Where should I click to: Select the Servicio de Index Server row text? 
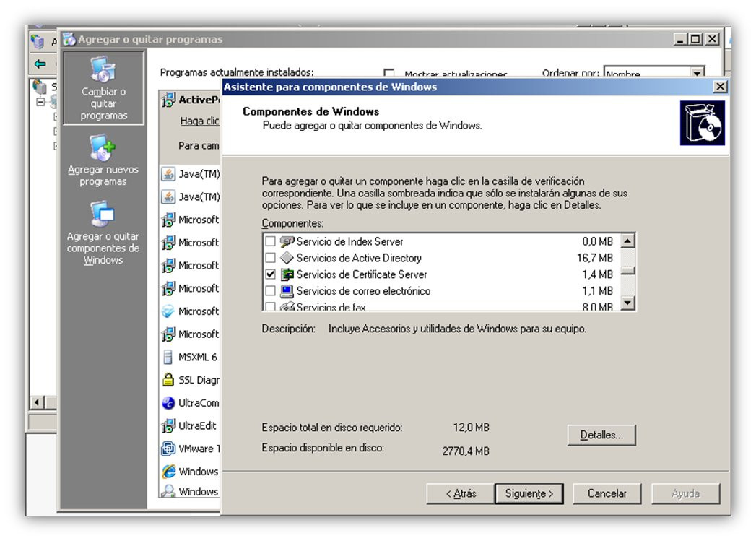pyautogui.click(x=349, y=241)
